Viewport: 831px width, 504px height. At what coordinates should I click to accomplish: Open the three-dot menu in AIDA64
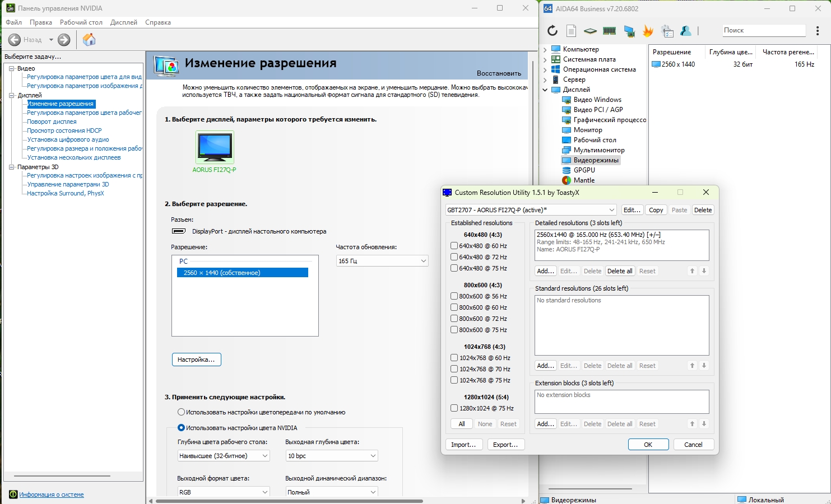click(x=818, y=31)
